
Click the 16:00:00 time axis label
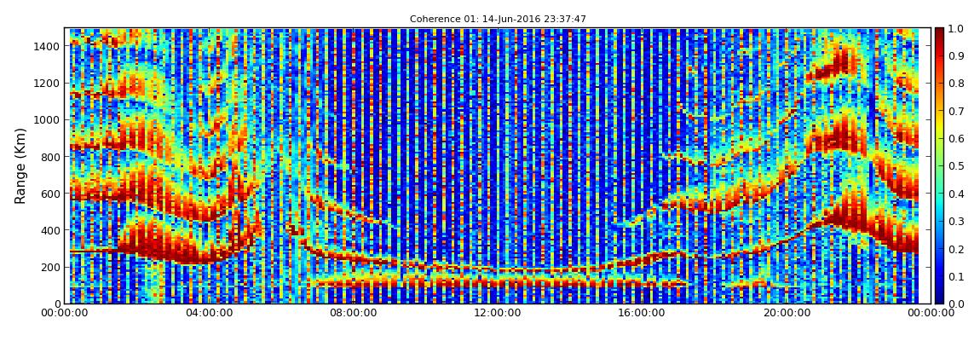(x=643, y=313)
